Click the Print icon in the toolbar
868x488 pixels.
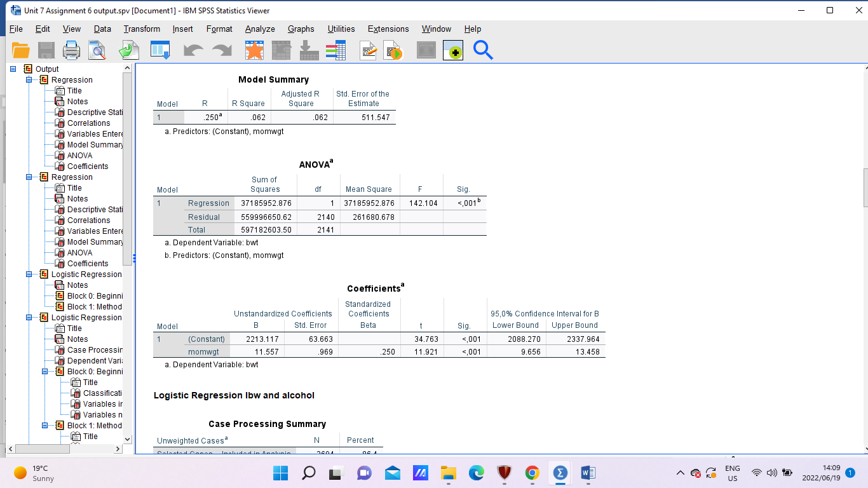tap(70, 51)
